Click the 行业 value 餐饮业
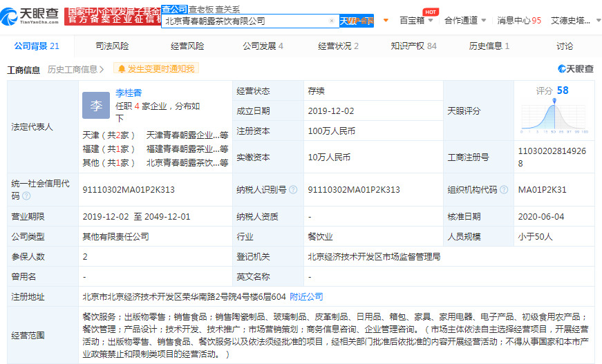Image resolution: width=602 pixels, height=364 pixels. 320,237
